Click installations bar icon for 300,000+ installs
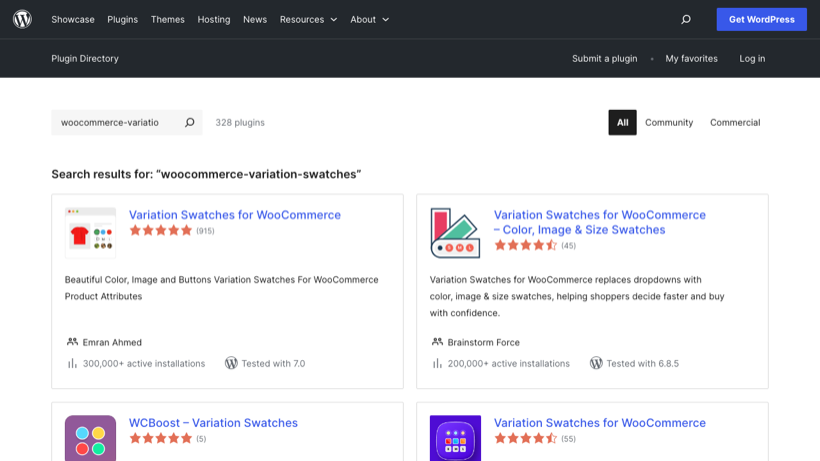Screen dimensions: 820x461 pos(72,363)
